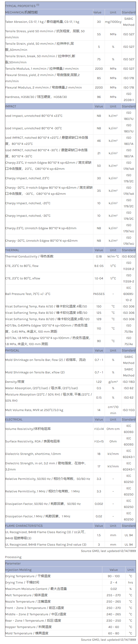Select the THERMAL section header
The image size is (138, 644).
tap(12, 250)
